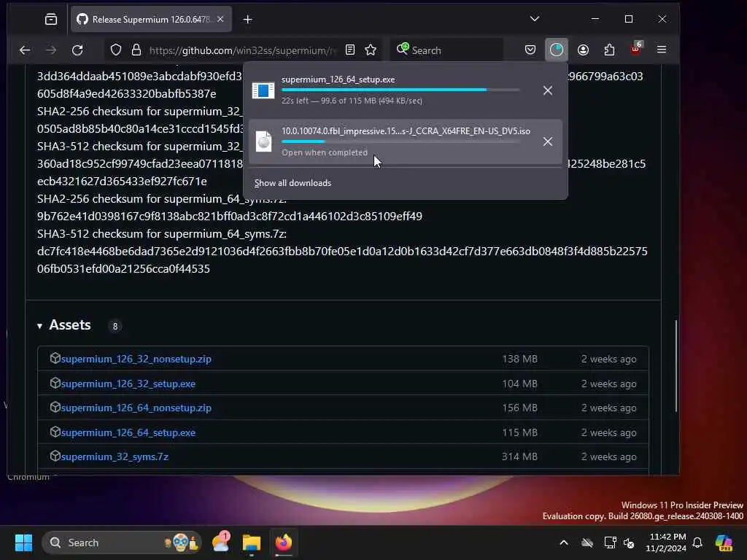Toggle the downloads panel toolbar button
Image resolution: width=747 pixels, height=560 pixels.
pyautogui.click(x=557, y=50)
